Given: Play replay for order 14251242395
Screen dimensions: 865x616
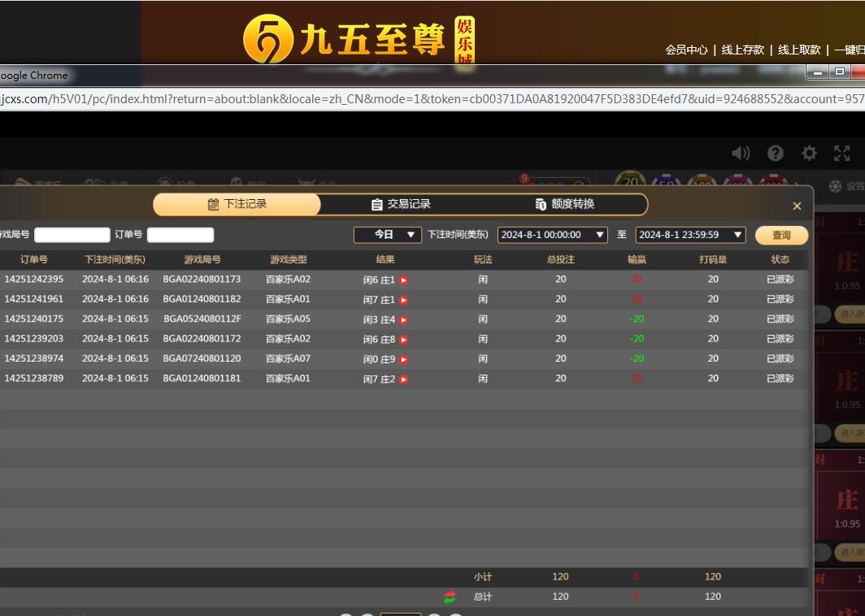Looking at the screenshot, I should (403, 280).
